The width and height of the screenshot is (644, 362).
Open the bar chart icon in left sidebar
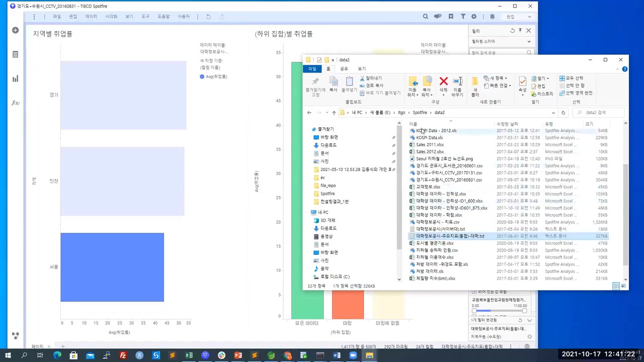pyautogui.click(x=15, y=78)
